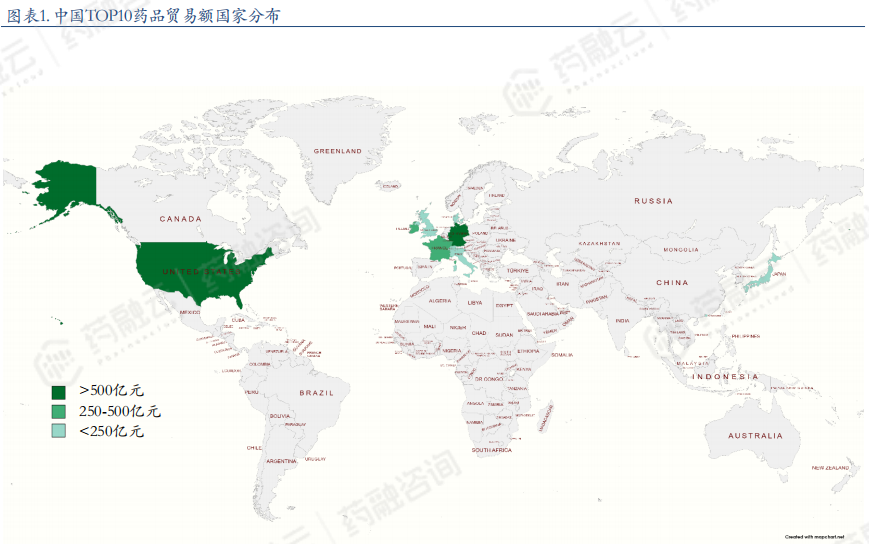Click the URUGUAY label
This screenshot has height=544, width=869.
pyautogui.click(x=315, y=459)
